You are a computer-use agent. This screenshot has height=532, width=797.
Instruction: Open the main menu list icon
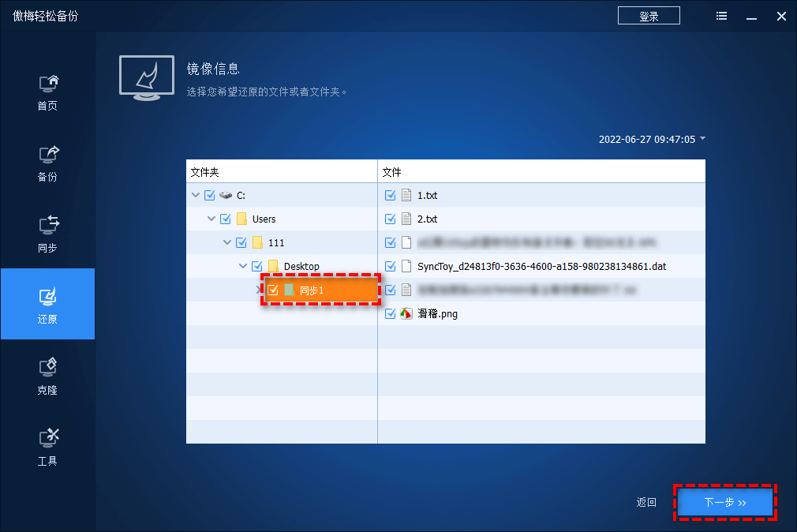720,15
